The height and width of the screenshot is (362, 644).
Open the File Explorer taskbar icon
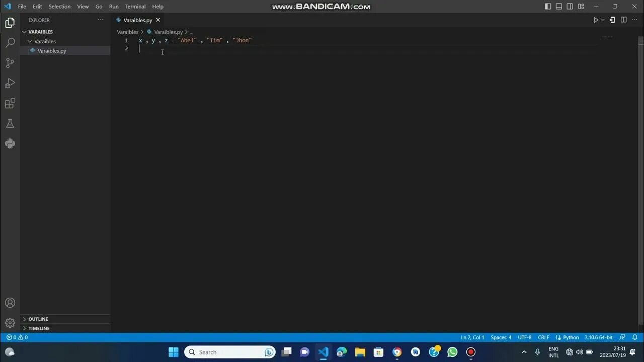point(360,352)
